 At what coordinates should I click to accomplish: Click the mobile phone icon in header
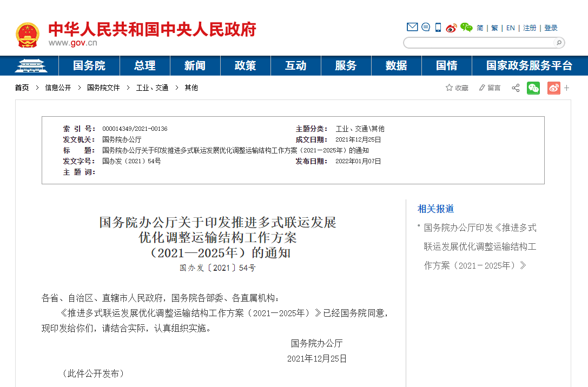point(438,28)
